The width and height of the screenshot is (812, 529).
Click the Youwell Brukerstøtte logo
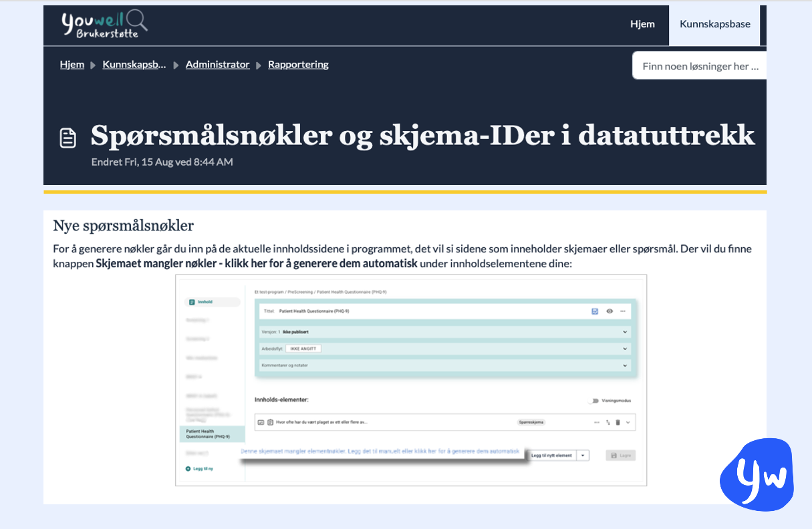coord(105,25)
